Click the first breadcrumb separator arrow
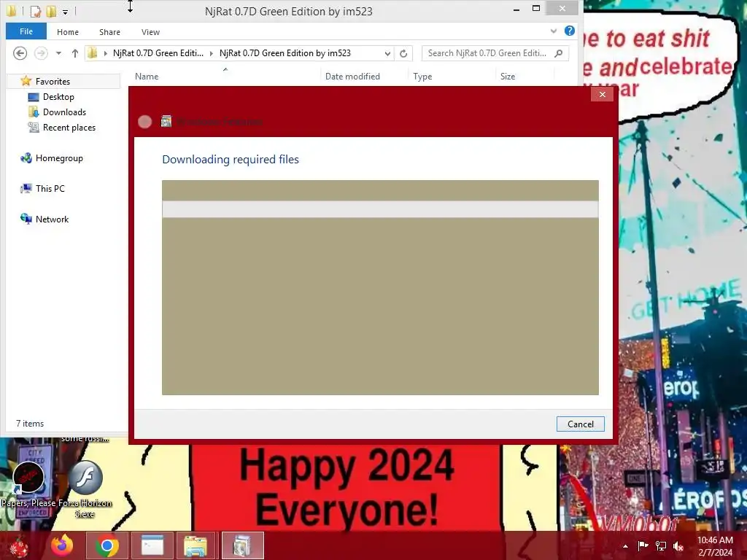The width and height of the screenshot is (747, 560). [x=105, y=53]
